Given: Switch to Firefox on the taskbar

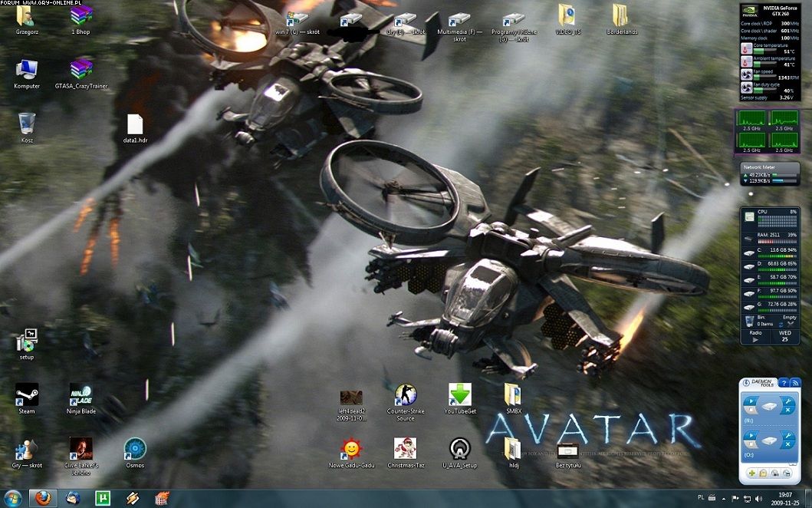Looking at the screenshot, I should click(43, 498).
